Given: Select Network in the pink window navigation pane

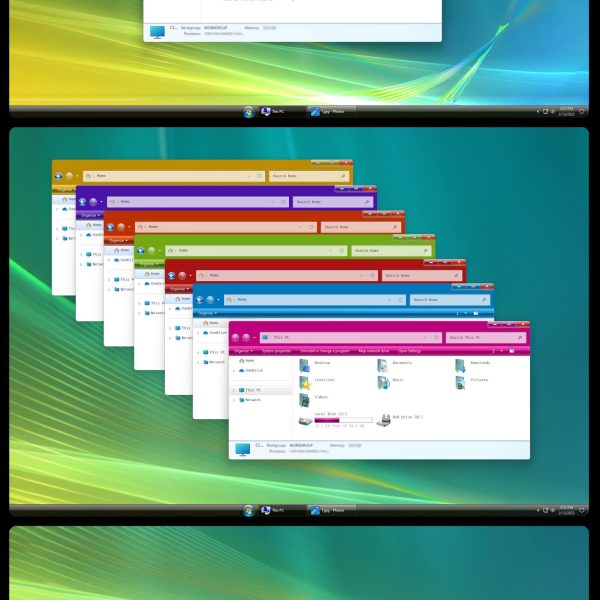Looking at the screenshot, I should [x=249, y=400].
